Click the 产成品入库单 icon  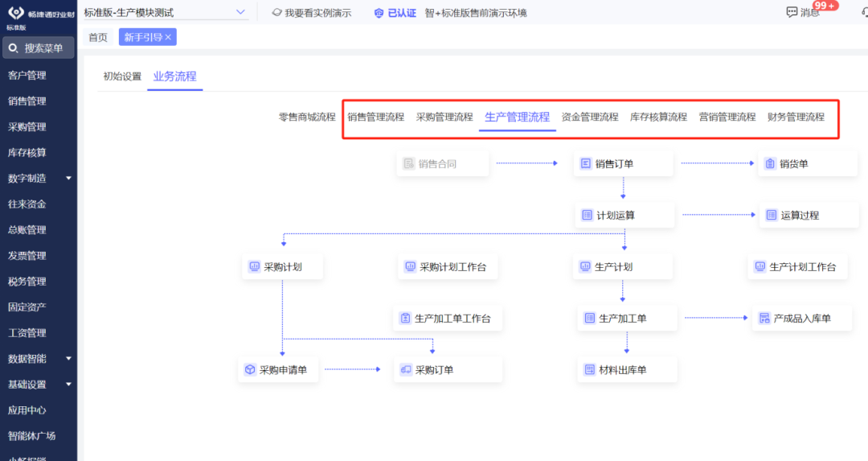[764, 319]
